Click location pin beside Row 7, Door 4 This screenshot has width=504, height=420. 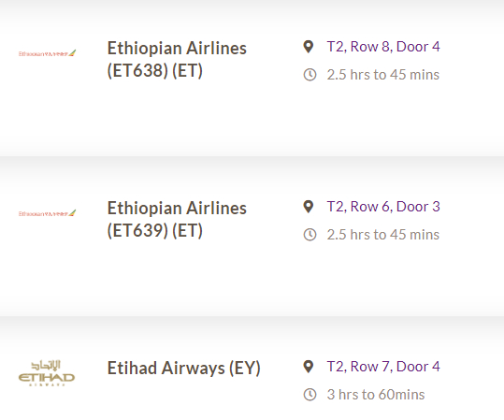click(x=309, y=367)
